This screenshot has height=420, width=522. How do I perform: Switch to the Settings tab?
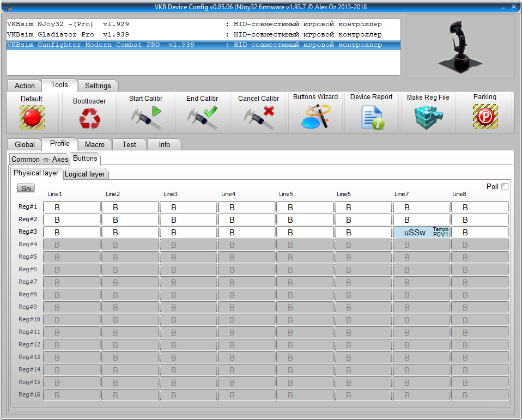(98, 86)
